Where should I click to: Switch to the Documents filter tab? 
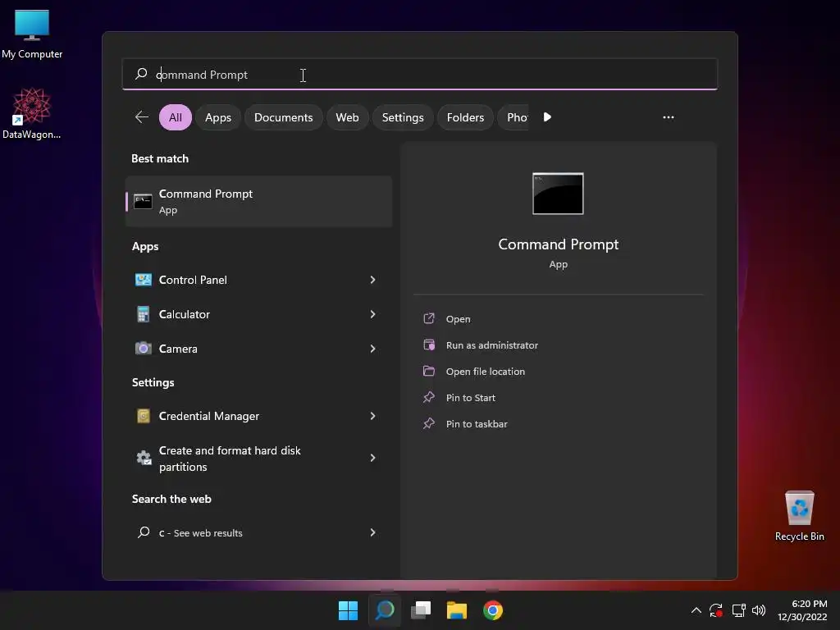point(283,117)
